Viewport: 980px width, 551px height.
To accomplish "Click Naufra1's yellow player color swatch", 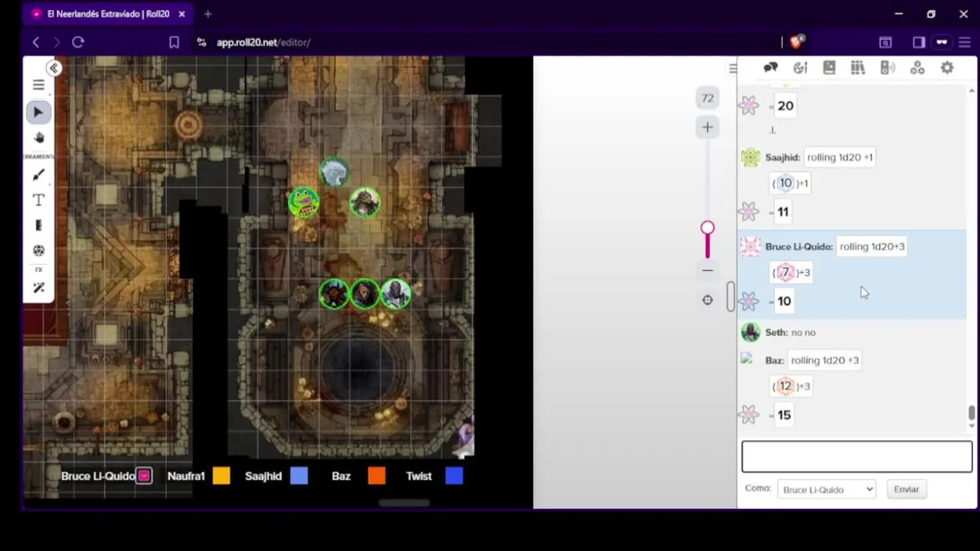I will pyautogui.click(x=221, y=476).
